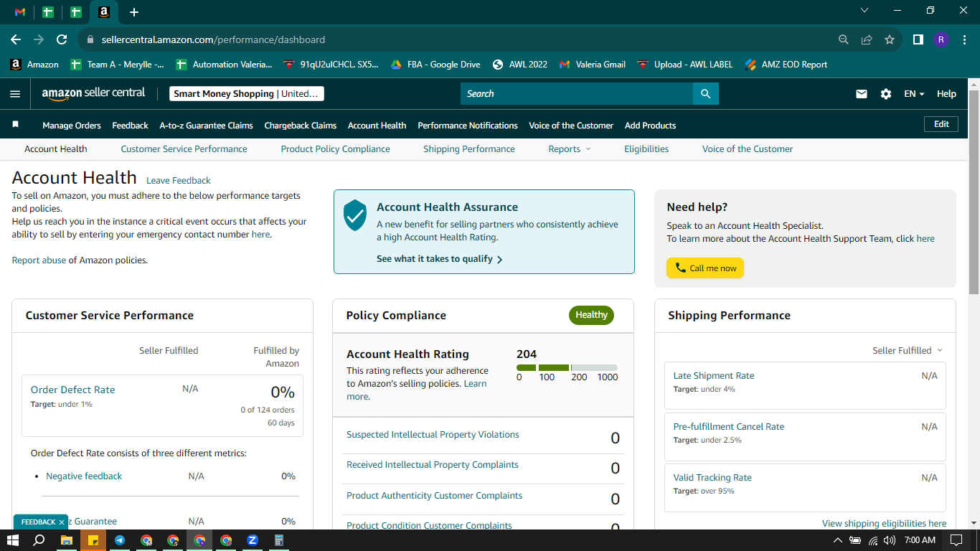Open Chargeback Claims in the navigation bar
980x551 pixels.
(x=301, y=125)
